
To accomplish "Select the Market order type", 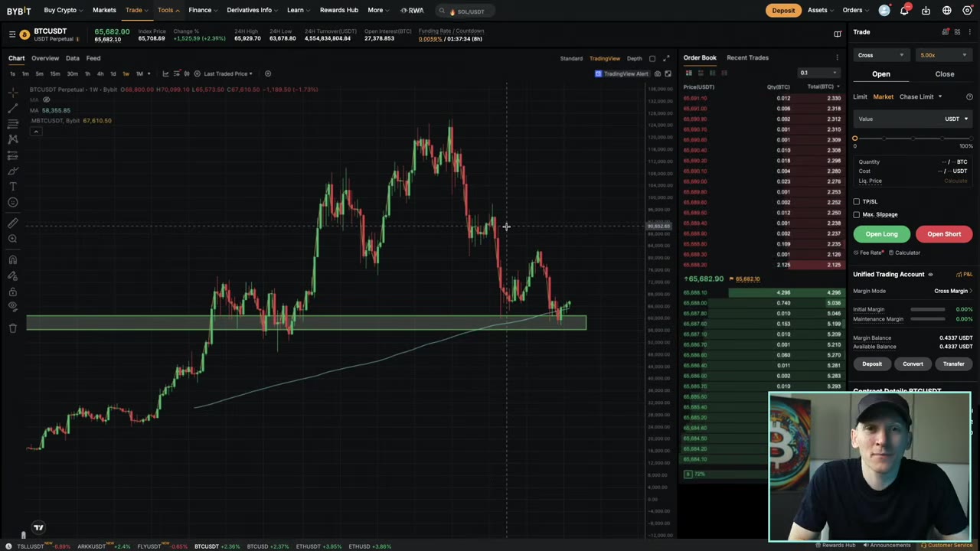I will click(883, 97).
